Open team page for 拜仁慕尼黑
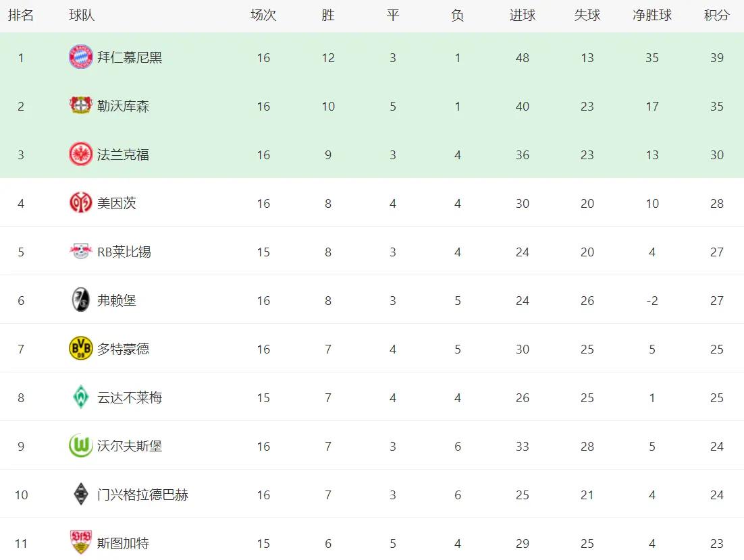This screenshot has height=560, width=744. [x=130, y=57]
